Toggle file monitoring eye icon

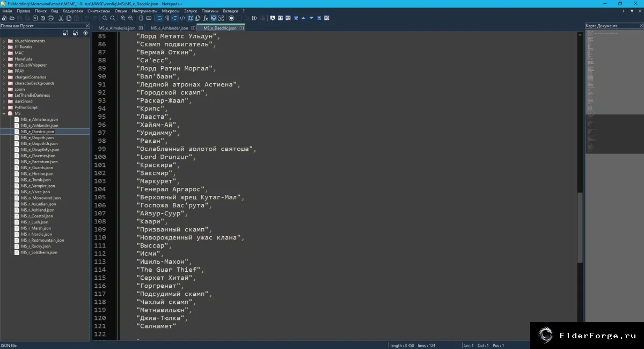tap(221, 18)
